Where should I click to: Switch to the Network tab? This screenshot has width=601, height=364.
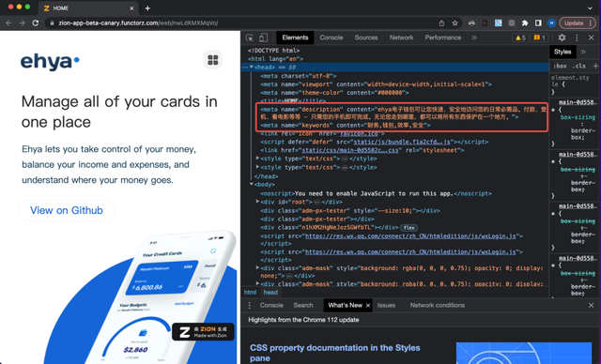tap(401, 38)
